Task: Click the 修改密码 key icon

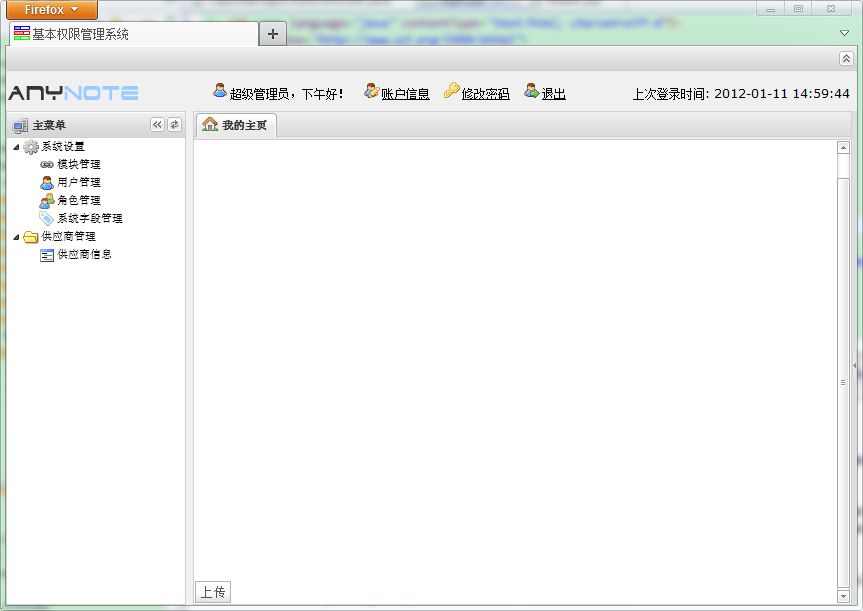Action: [451, 90]
